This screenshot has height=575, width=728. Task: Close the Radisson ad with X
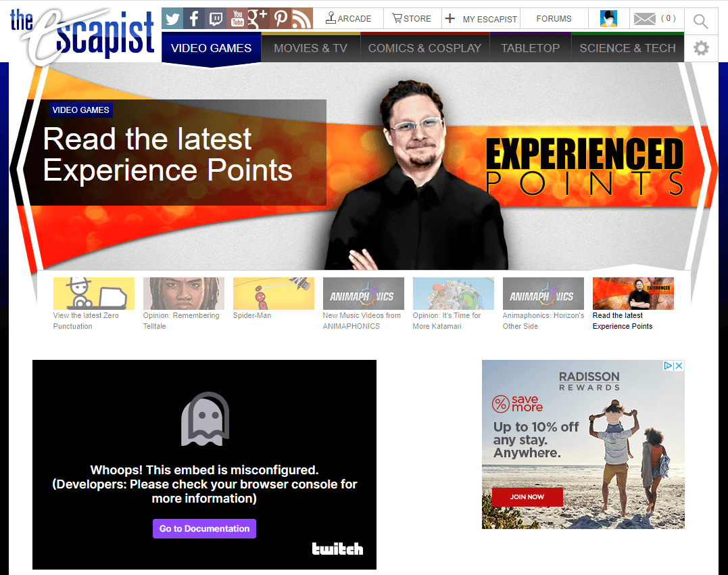pos(679,365)
